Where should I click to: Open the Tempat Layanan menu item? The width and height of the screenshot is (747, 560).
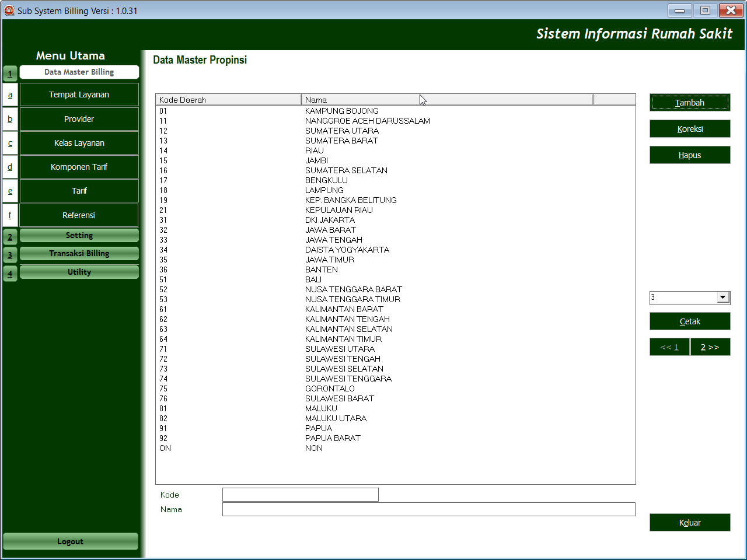[x=79, y=94]
